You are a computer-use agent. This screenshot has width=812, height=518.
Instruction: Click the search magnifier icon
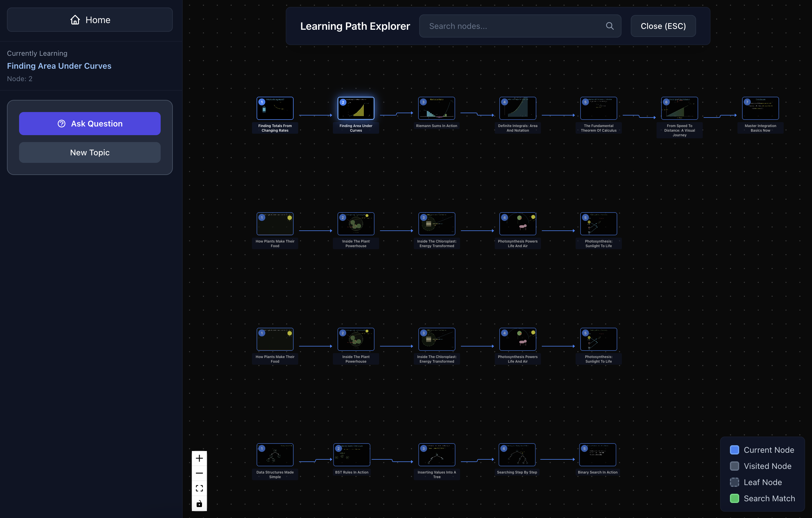pyautogui.click(x=609, y=26)
